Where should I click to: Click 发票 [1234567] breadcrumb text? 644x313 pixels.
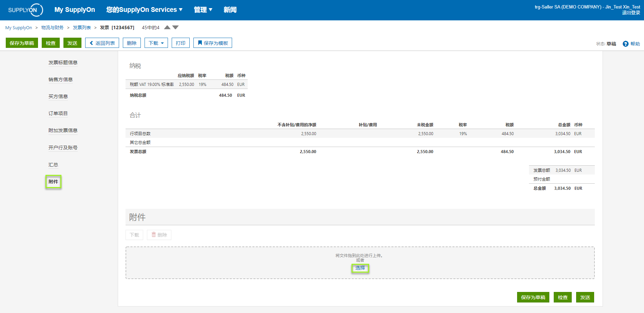(x=117, y=28)
